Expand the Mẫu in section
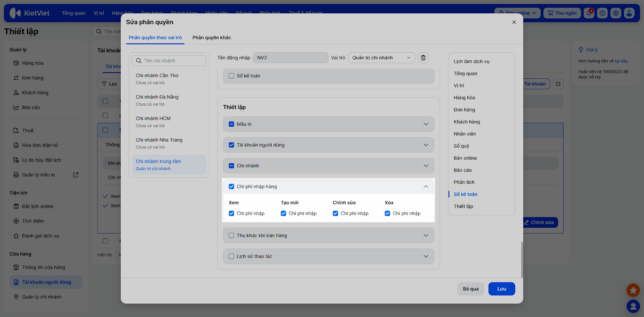The width and height of the screenshot is (644, 317). point(426,124)
